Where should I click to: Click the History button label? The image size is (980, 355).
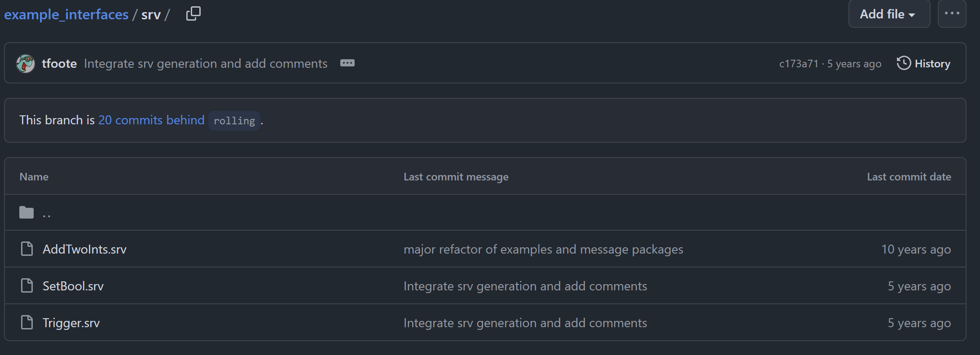click(x=932, y=64)
